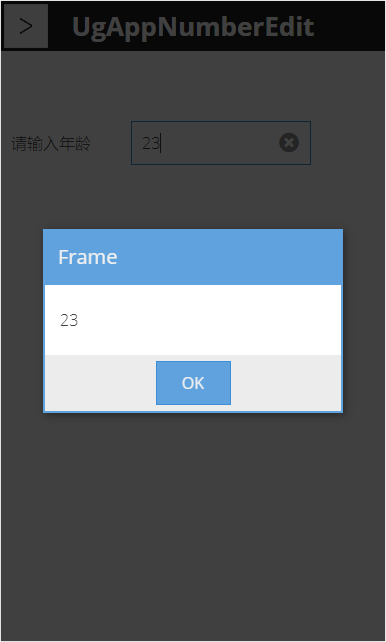This screenshot has width=386, height=642.
Task: Click the 23 message in the dialog
Action: pyautogui.click(x=69, y=320)
